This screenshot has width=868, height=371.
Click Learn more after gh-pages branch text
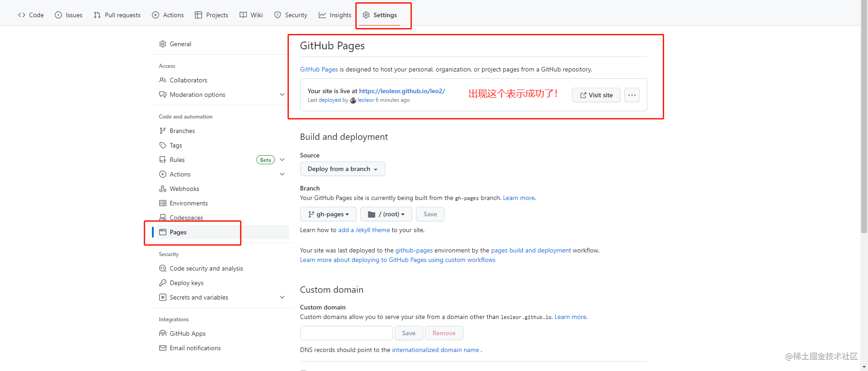pos(519,198)
